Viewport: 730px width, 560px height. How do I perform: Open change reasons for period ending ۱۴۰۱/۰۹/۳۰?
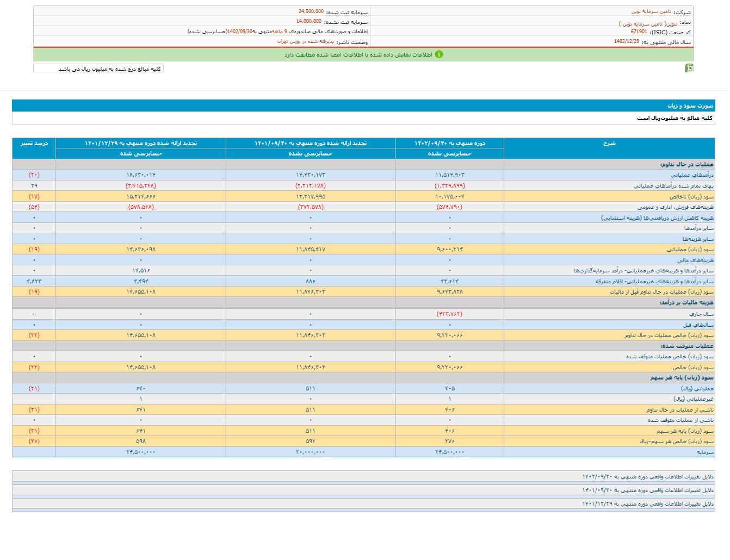click(x=647, y=490)
